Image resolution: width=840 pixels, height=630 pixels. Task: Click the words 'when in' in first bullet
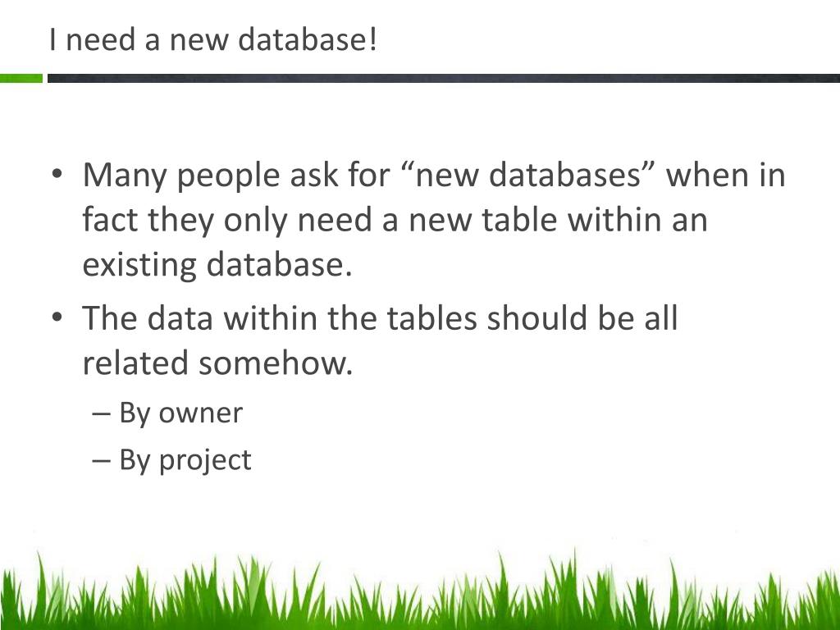pyautogui.click(x=725, y=175)
